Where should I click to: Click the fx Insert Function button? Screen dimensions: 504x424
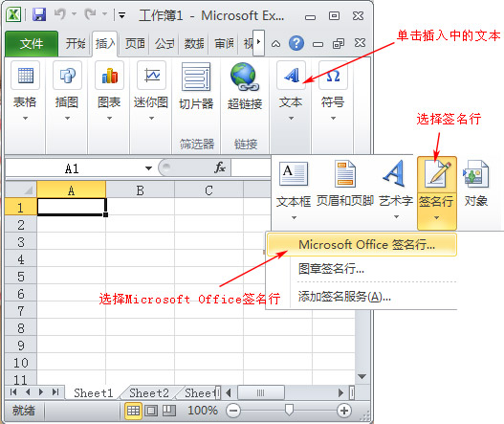point(220,167)
